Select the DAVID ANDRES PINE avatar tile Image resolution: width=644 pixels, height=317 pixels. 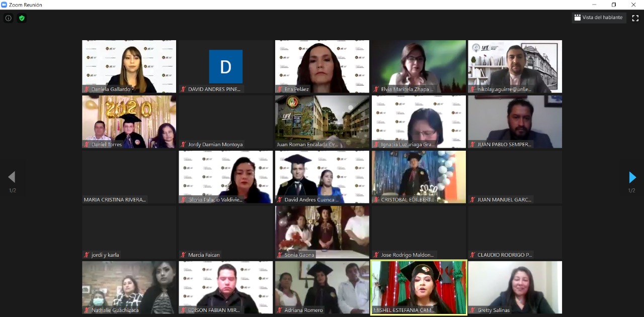pyautogui.click(x=225, y=66)
